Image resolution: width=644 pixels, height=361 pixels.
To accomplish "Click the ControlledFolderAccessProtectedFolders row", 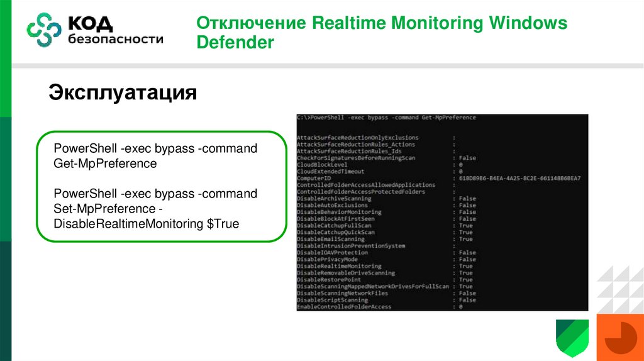I will point(376,192).
